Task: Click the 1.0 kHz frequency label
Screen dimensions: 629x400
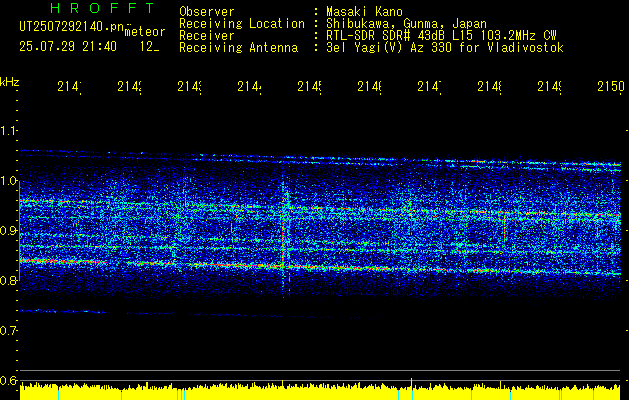Action: tap(8, 181)
